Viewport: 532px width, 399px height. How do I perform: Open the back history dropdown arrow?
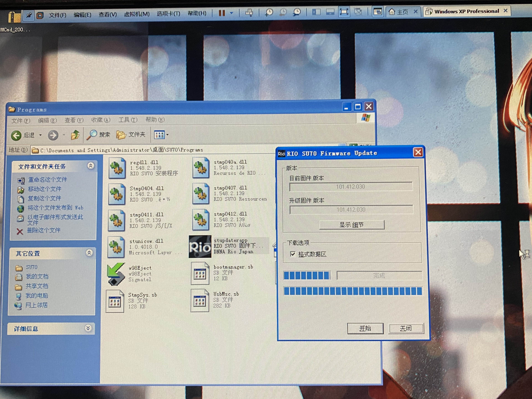tap(40, 135)
